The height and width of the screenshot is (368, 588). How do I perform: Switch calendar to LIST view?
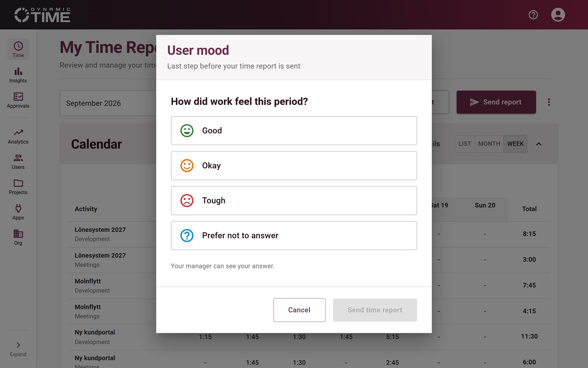pos(465,144)
